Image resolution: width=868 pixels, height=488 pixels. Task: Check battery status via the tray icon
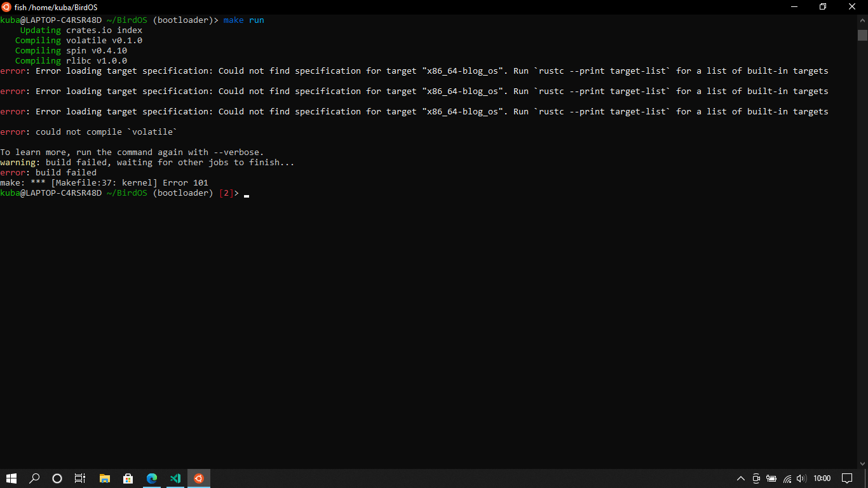point(771,478)
